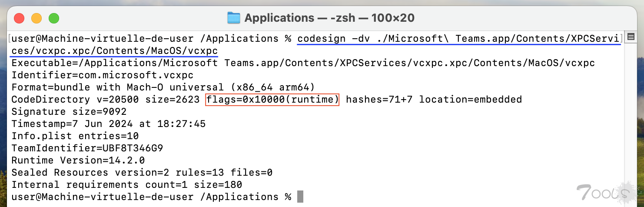Image resolution: width=644 pixels, height=207 pixels.
Task: Click "CodeDirectory v=20500 size=2623" text
Action: tap(106, 100)
